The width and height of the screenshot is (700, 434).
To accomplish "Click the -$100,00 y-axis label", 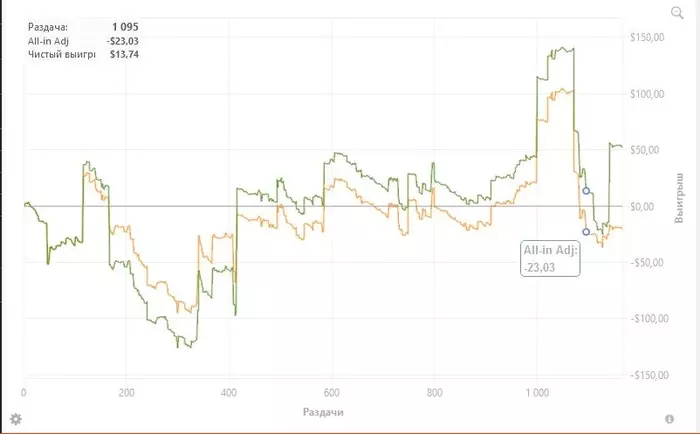I will pos(649,319).
